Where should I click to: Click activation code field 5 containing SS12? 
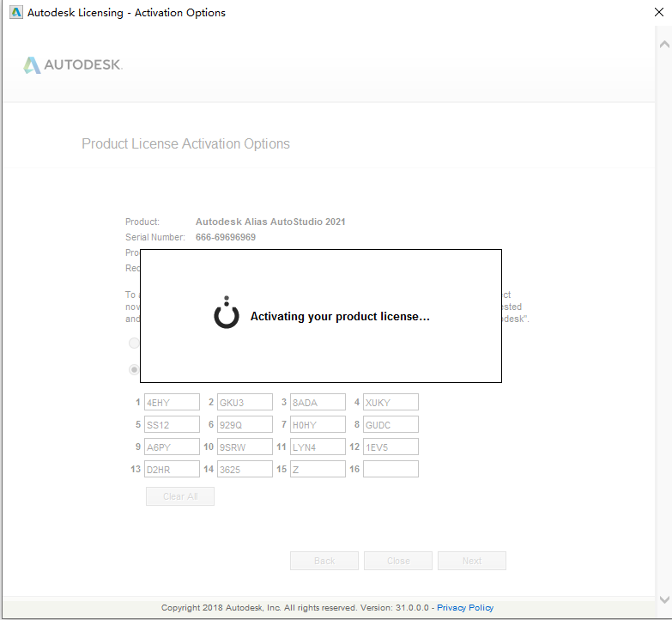tap(172, 424)
